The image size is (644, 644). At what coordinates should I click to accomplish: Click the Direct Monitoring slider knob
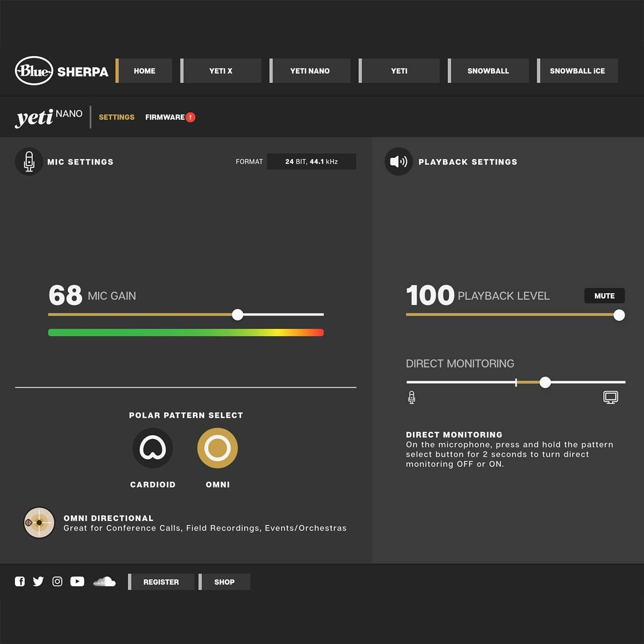click(545, 382)
